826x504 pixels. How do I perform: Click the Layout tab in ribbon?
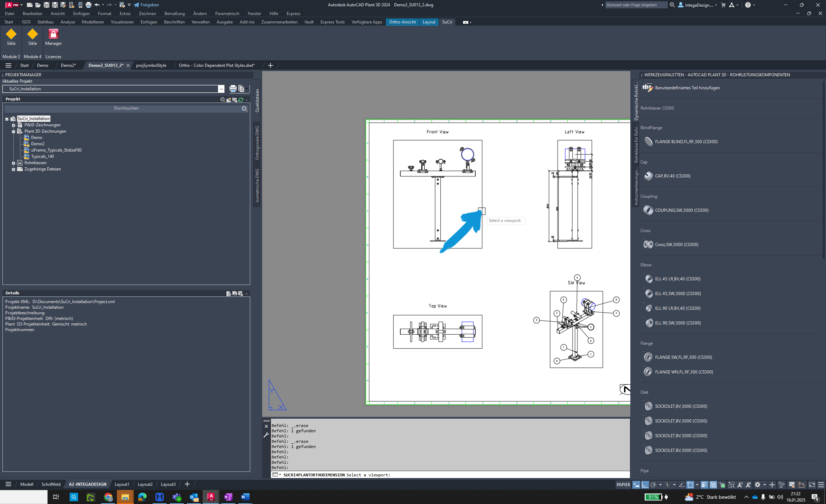pyautogui.click(x=429, y=22)
